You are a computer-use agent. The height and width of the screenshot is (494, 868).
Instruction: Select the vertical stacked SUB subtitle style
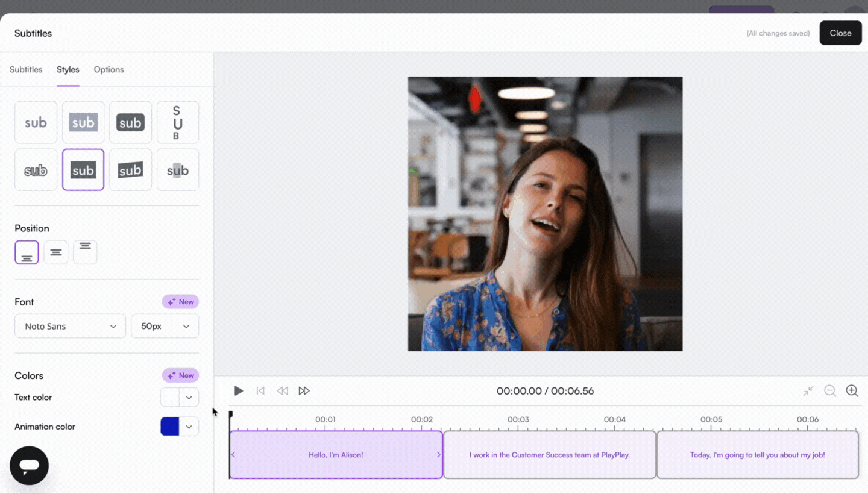(x=178, y=122)
